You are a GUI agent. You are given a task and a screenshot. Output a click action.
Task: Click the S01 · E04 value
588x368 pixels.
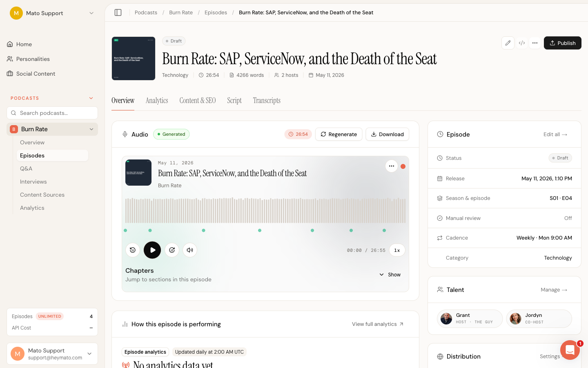pyautogui.click(x=561, y=198)
